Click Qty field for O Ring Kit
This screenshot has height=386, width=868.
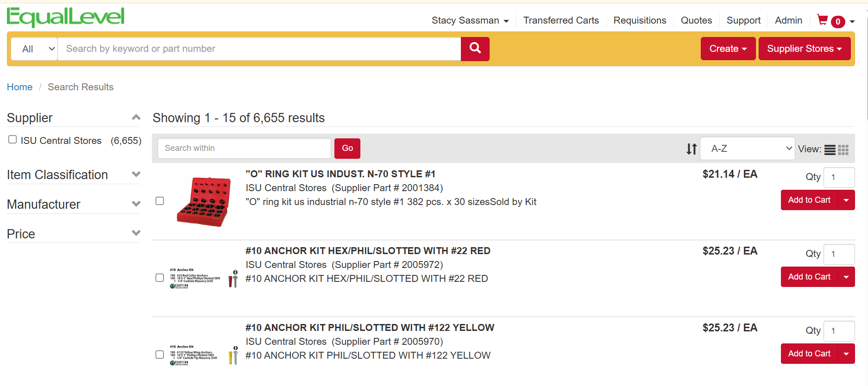[840, 177]
